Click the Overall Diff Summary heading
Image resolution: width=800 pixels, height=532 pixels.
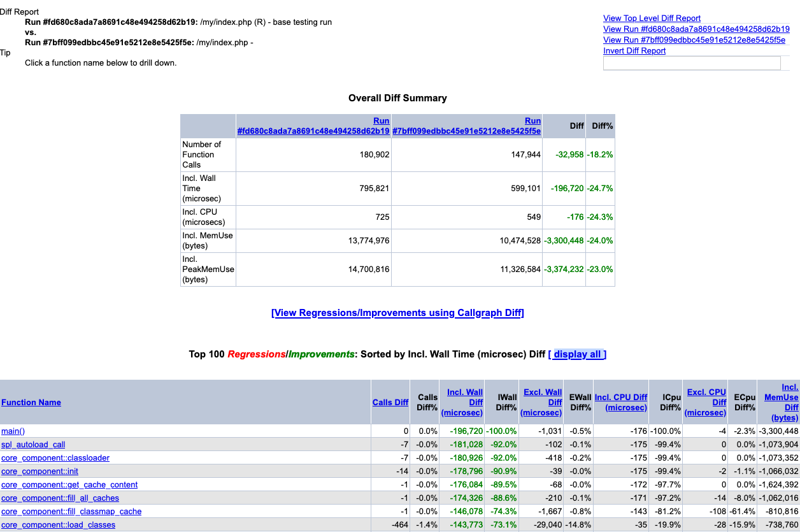coord(397,98)
